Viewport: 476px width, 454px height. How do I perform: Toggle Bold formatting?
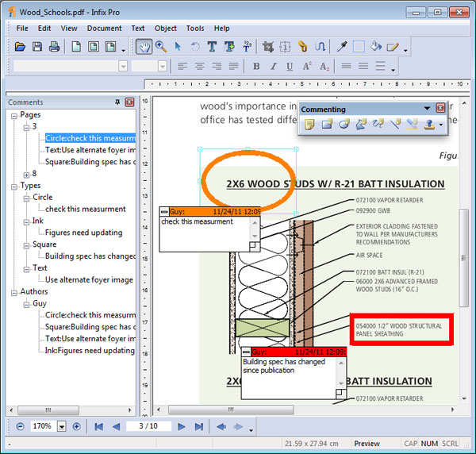click(256, 67)
